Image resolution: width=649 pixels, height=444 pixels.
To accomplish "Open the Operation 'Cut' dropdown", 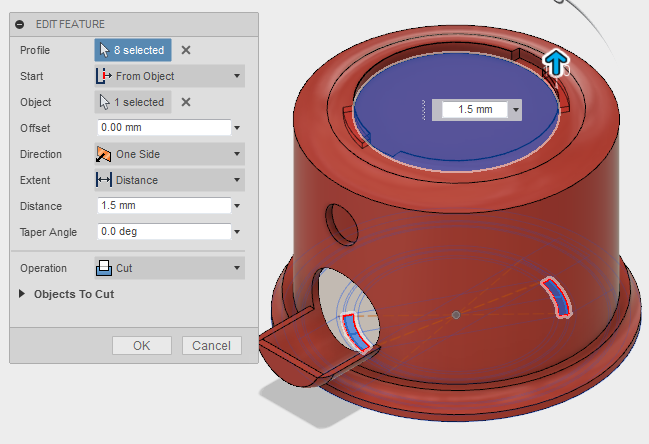I will coord(170,268).
